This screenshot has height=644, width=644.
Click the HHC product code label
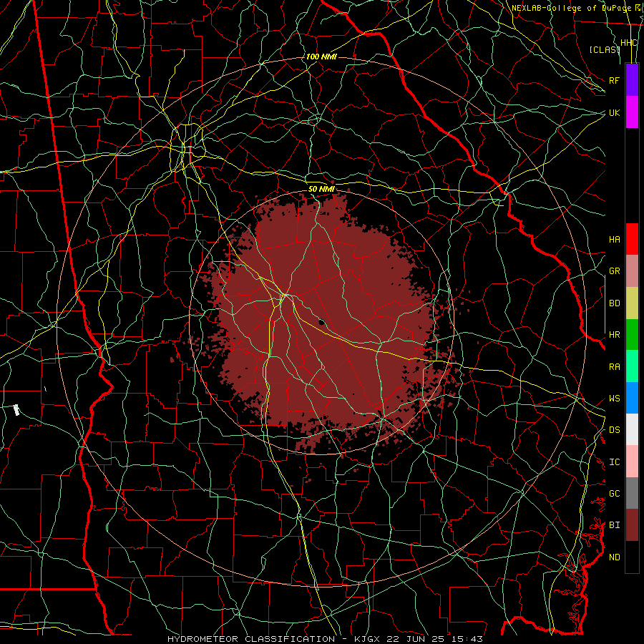(628, 43)
